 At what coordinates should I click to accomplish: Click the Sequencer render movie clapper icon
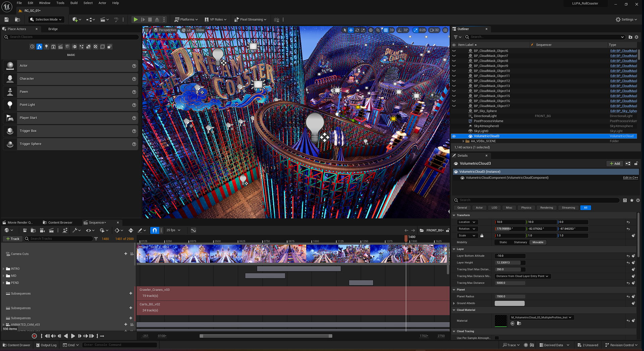(x=51, y=230)
